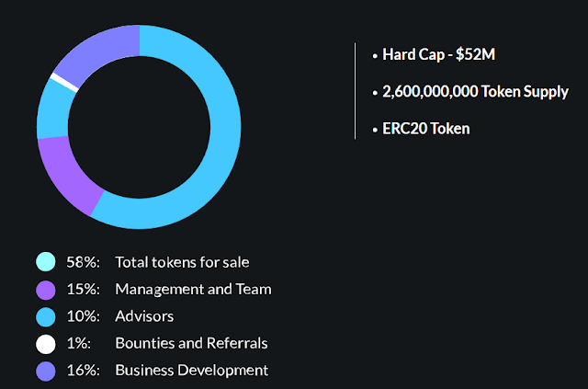This screenshot has width=588, height=389.
Task: Click the white Bounties and Referrals legend circle
Action: click(x=46, y=344)
